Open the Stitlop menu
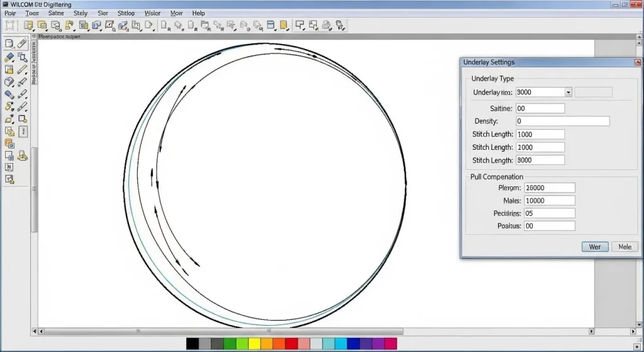Image resolution: width=644 pixels, height=352 pixels. coord(126,13)
